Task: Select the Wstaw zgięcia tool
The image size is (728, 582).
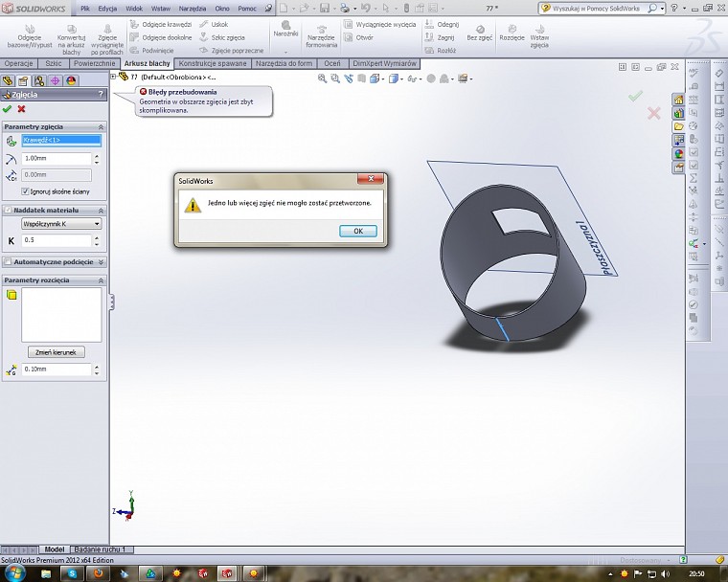Action: [x=539, y=36]
